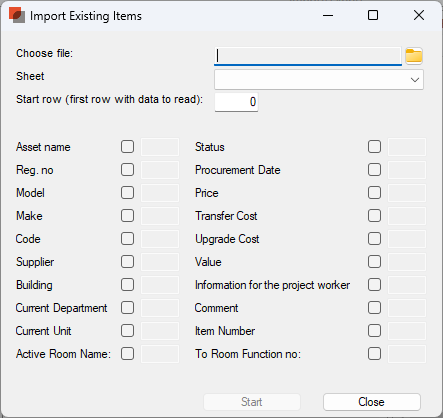This screenshot has width=443, height=418.
Task: Tick the Status checkbox
Action: [374, 147]
